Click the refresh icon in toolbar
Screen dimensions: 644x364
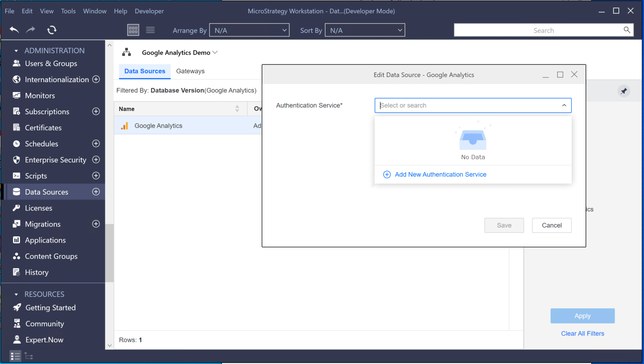click(x=52, y=30)
